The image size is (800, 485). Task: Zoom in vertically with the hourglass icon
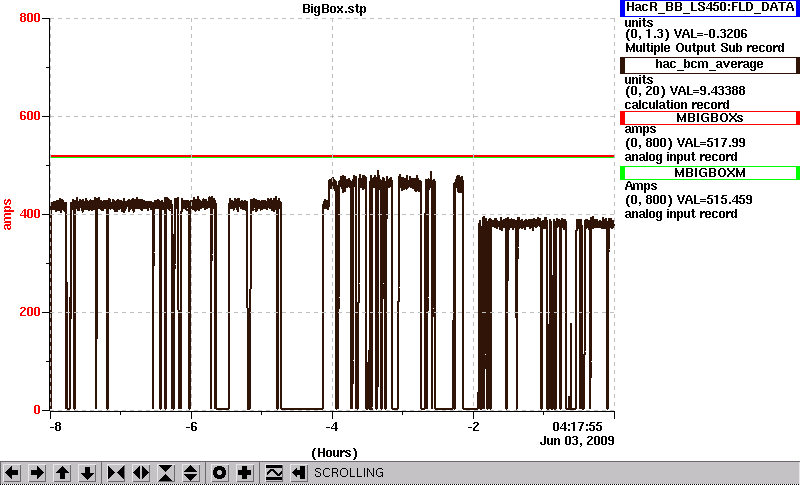point(166,473)
